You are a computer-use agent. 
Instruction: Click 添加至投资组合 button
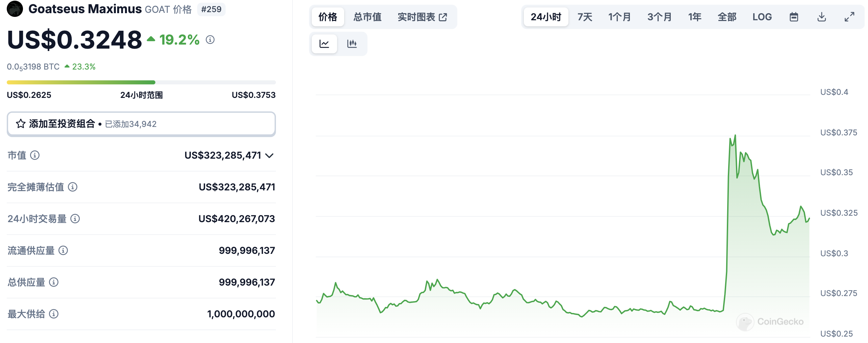[141, 124]
